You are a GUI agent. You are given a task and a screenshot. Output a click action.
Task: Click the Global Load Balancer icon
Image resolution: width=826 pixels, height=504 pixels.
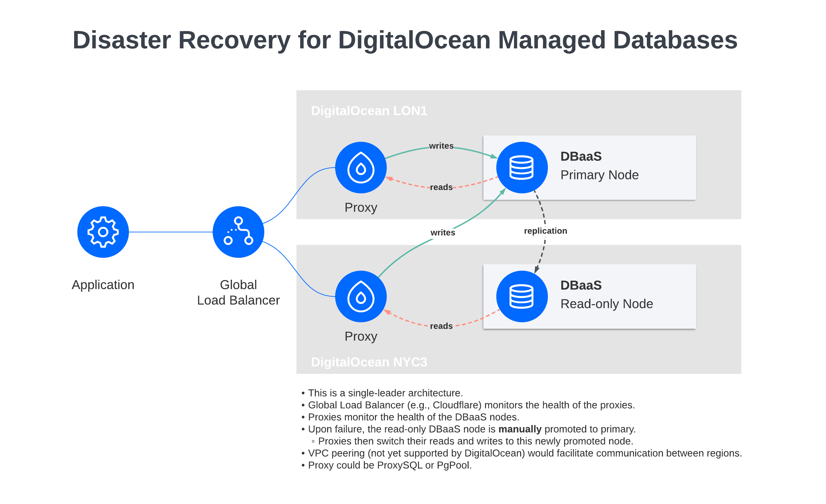pyautogui.click(x=238, y=232)
